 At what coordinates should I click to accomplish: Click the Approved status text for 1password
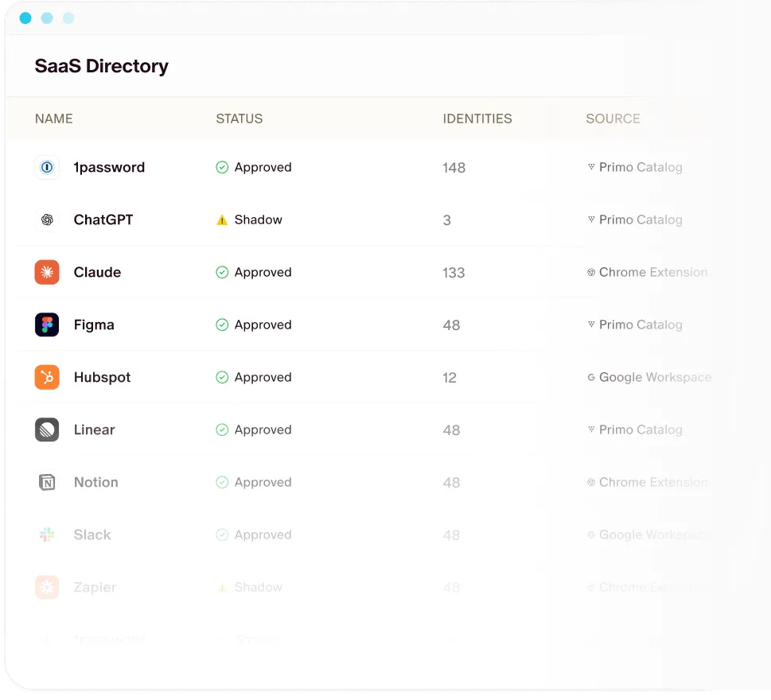pyautogui.click(x=263, y=168)
